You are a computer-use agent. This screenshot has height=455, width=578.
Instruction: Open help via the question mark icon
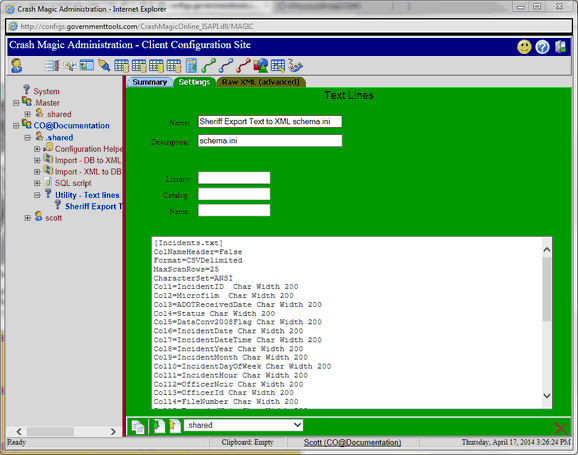(542, 47)
